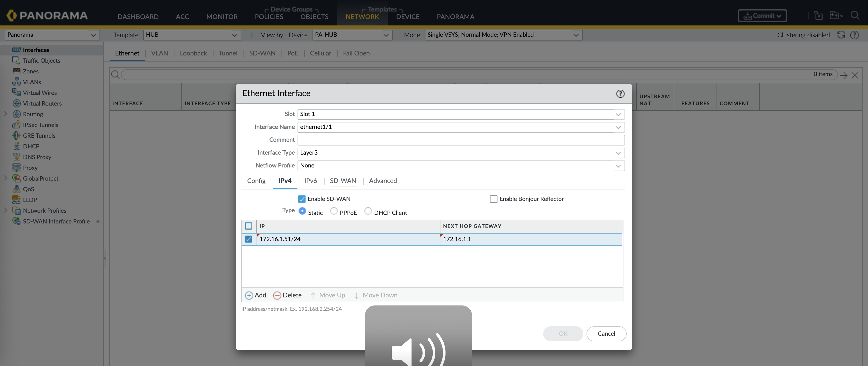Open the Interface Type dropdown
This screenshot has height=366, width=868.
(x=618, y=153)
